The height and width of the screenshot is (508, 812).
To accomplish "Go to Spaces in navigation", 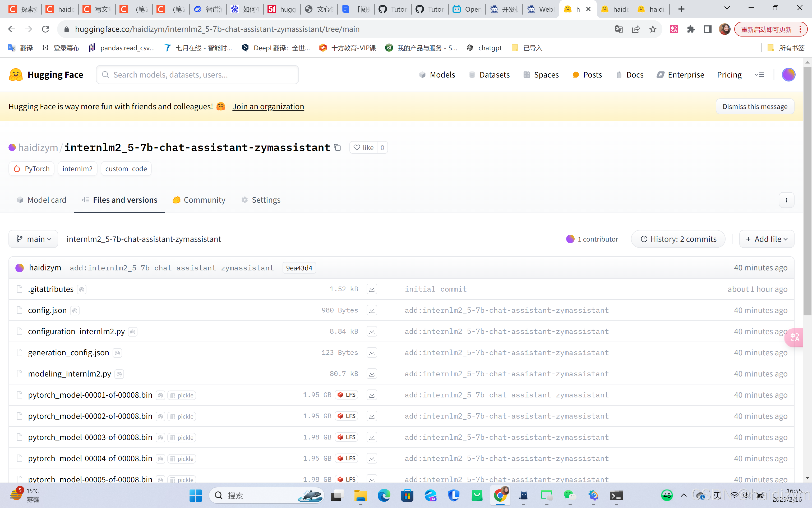I will click(541, 75).
